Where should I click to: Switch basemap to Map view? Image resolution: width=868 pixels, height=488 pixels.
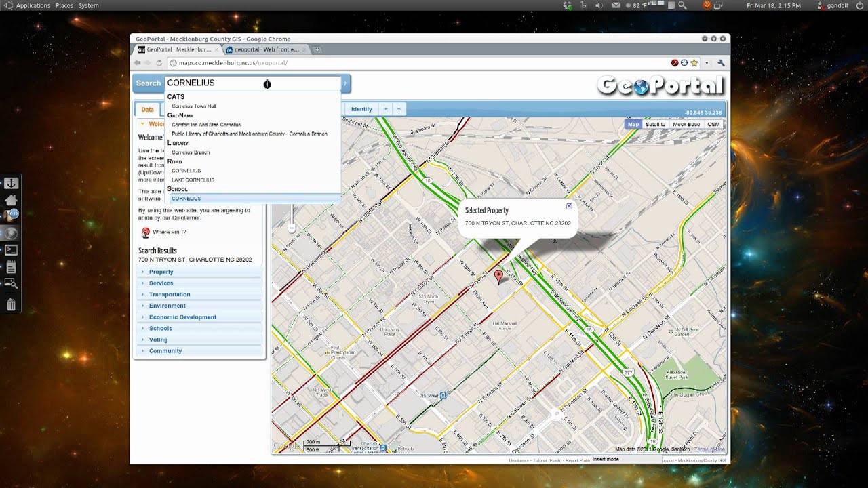pyautogui.click(x=633, y=125)
